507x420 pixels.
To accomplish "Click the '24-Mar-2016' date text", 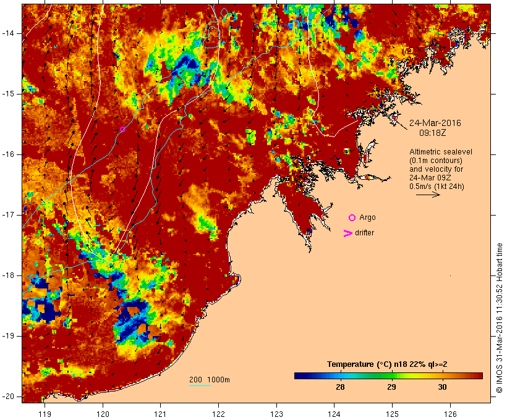I will tap(435, 123).
